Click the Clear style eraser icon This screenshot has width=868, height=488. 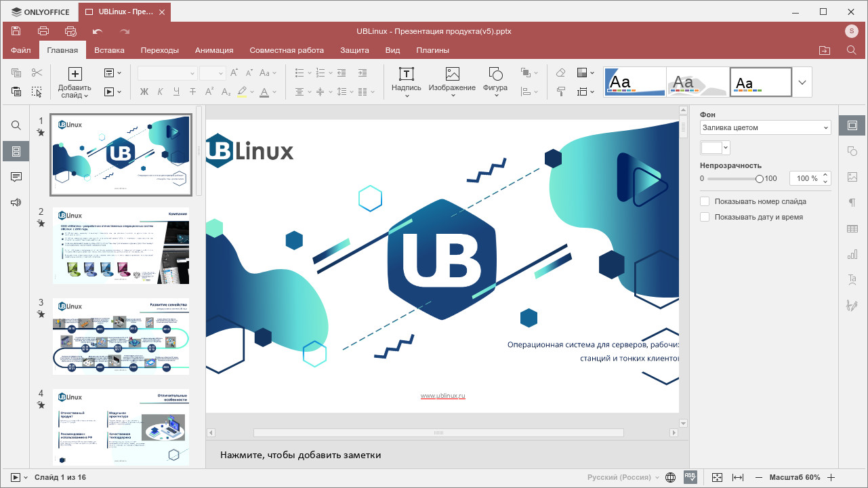(x=560, y=73)
